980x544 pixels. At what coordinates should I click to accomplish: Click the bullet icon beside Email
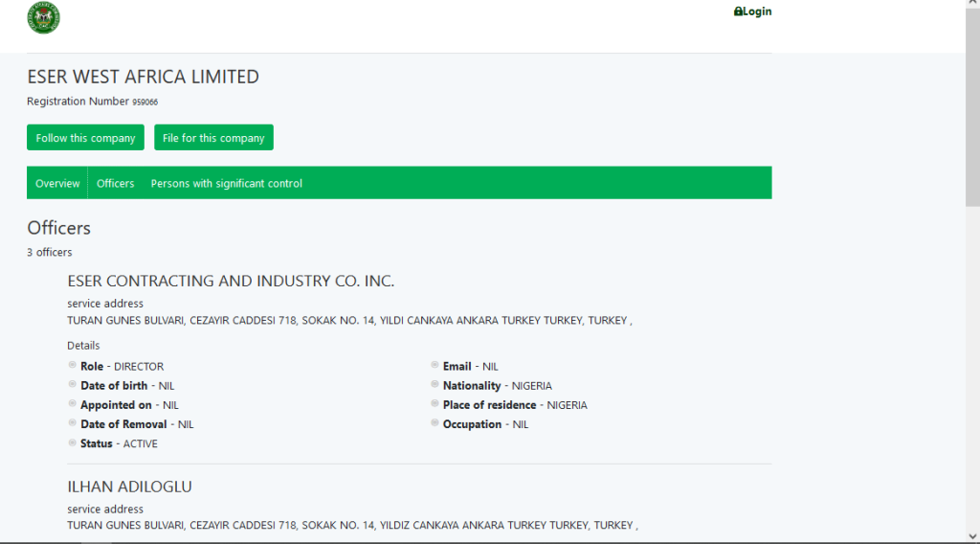pyautogui.click(x=435, y=365)
